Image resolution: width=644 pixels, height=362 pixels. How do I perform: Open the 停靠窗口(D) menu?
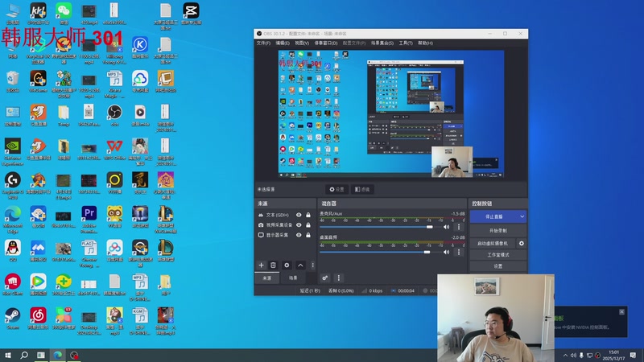click(326, 43)
